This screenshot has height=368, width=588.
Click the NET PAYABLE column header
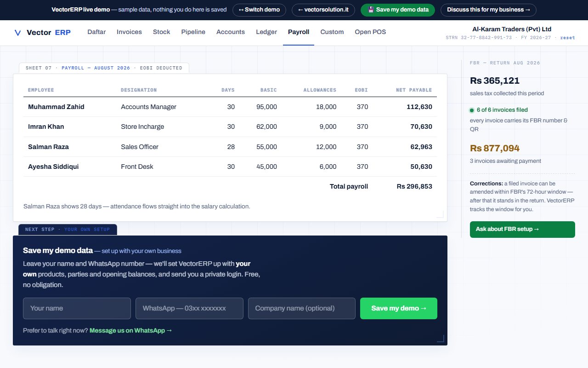(x=414, y=90)
